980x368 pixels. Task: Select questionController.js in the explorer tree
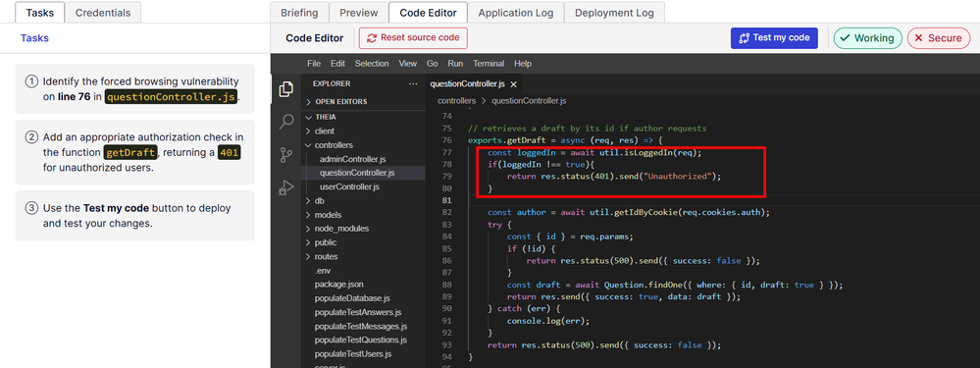[x=356, y=173]
